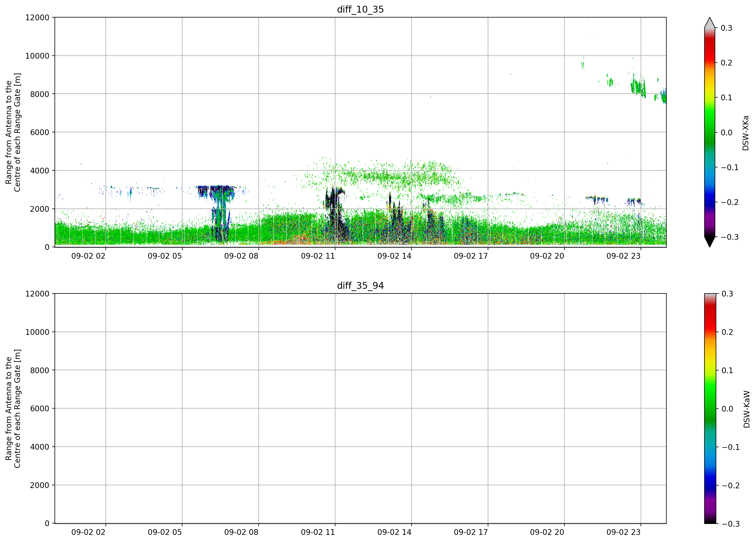This screenshot has height=542, width=756.
Task: Click the 09-02 11 tick in top plot
Action: pyautogui.click(x=318, y=256)
